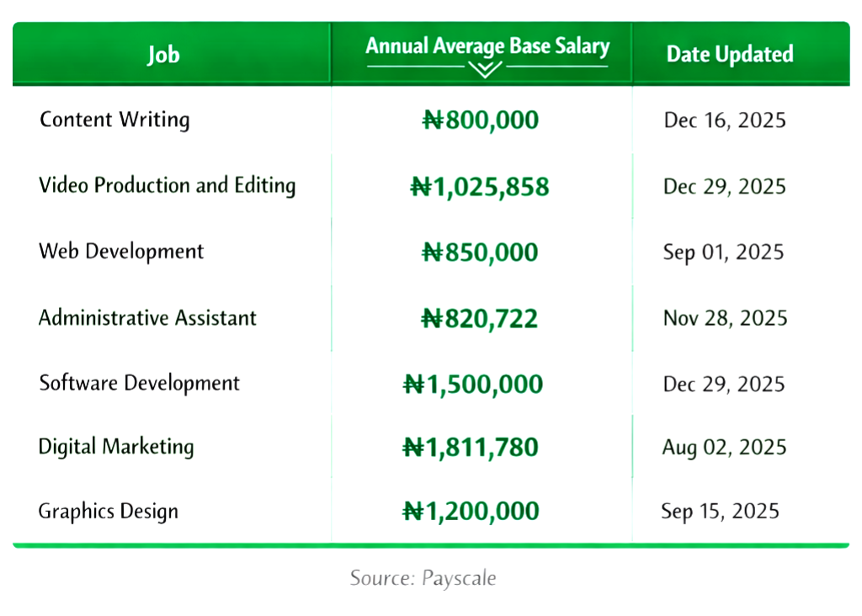862x616 pixels.
Task: Click the Administrative Assistant job label
Action: (x=147, y=318)
